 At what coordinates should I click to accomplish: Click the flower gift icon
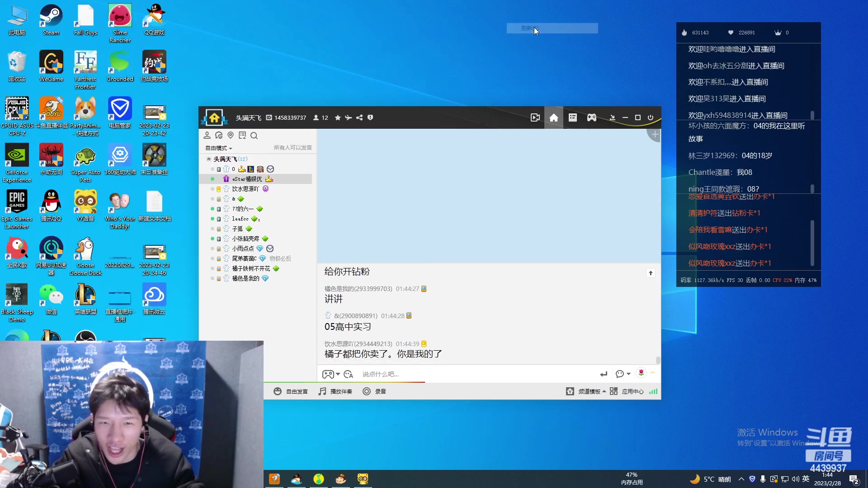coord(641,373)
